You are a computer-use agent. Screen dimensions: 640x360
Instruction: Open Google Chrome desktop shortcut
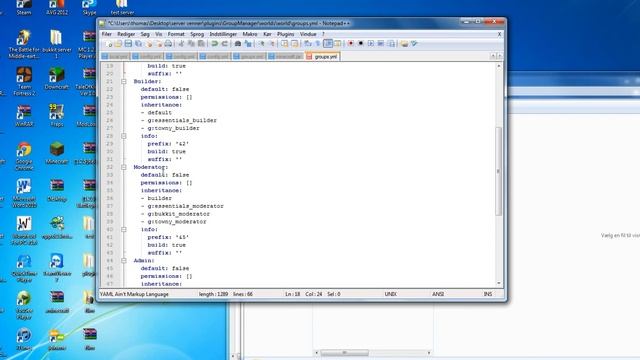(24, 156)
